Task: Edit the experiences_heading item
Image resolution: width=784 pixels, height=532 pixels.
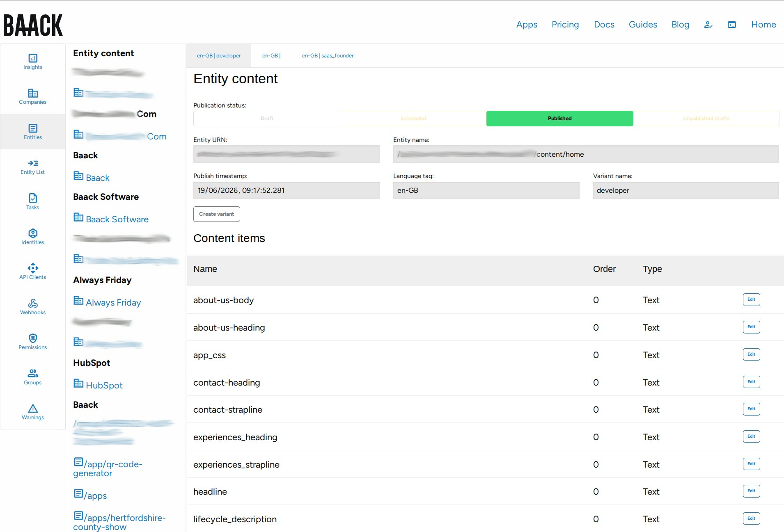Action: click(x=751, y=436)
